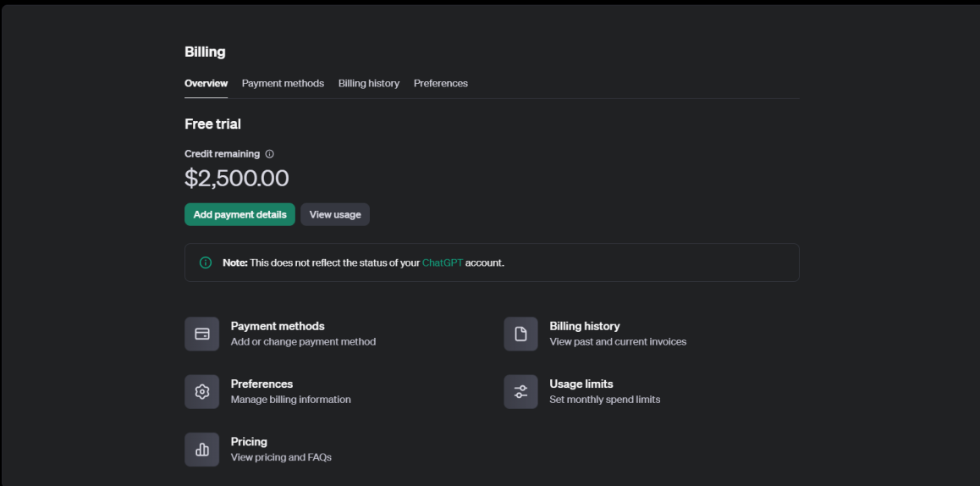Click the Billing history document icon
This screenshot has height=486, width=980.
(x=520, y=334)
